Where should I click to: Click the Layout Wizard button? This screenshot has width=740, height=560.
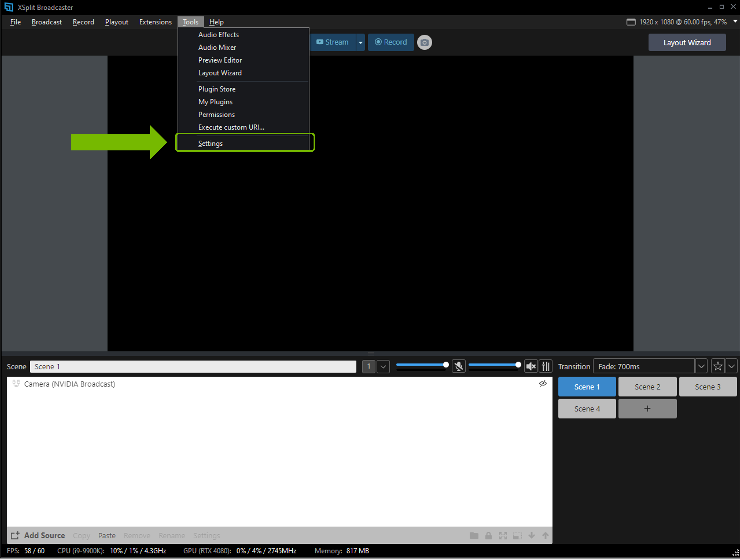point(687,42)
